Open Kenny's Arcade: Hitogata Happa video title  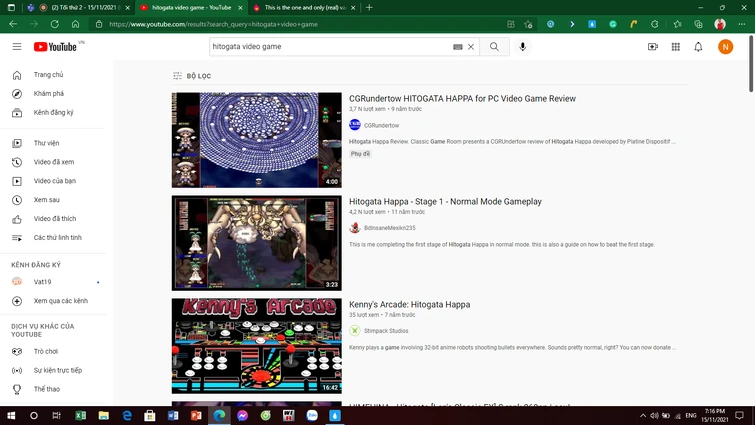[409, 305]
